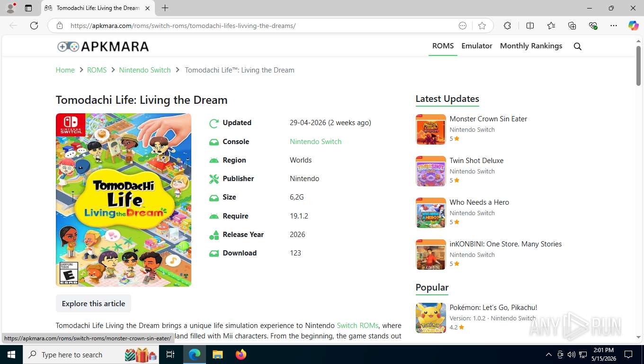644x364 pixels.
Task: Click the APKMARA site logo
Action: (x=103, y=46)
